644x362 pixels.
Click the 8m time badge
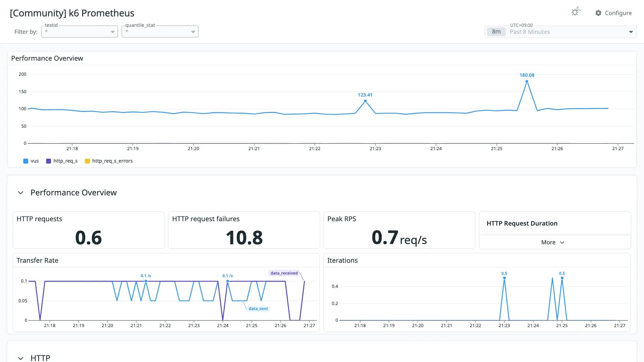click(x=496, y=32)
